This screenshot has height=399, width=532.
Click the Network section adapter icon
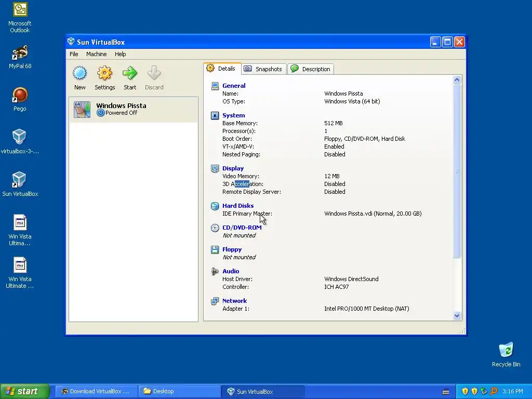(215, 301)
